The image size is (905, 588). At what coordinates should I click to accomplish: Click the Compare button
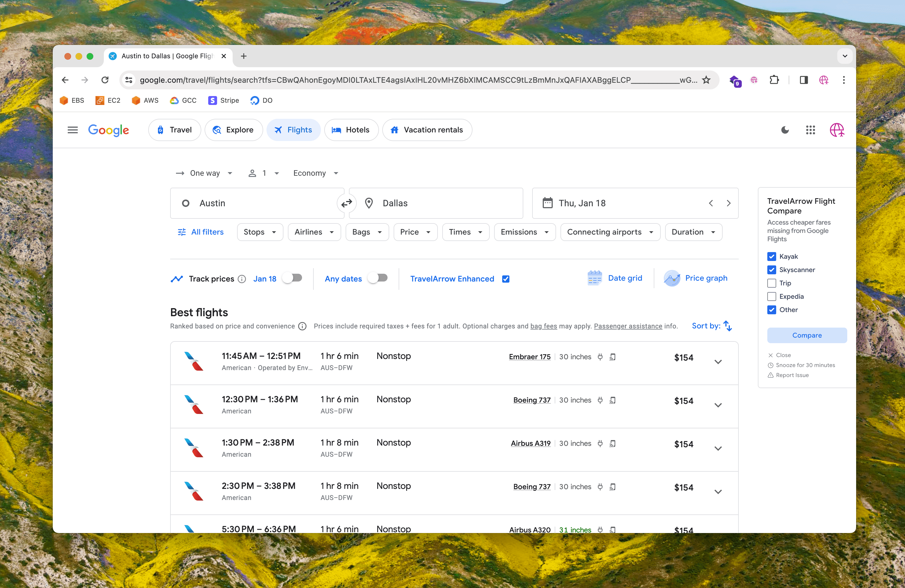(x=807, y=335)
